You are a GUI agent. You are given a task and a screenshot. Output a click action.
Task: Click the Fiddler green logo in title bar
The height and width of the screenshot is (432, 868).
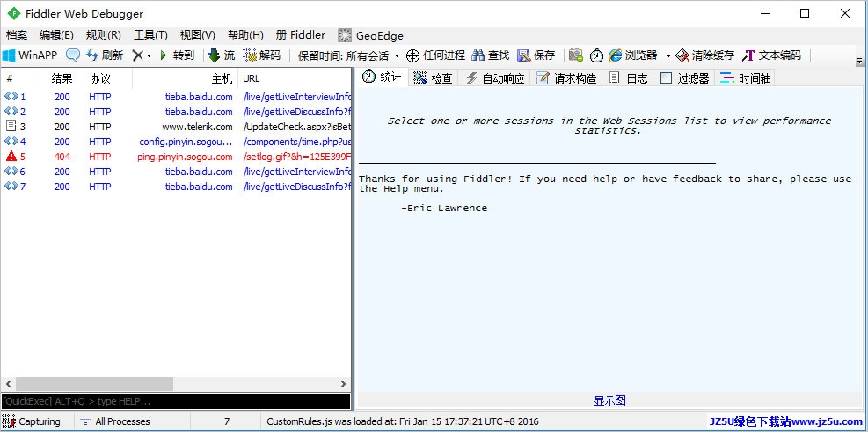pyautogui.click(x=13, y=14)
